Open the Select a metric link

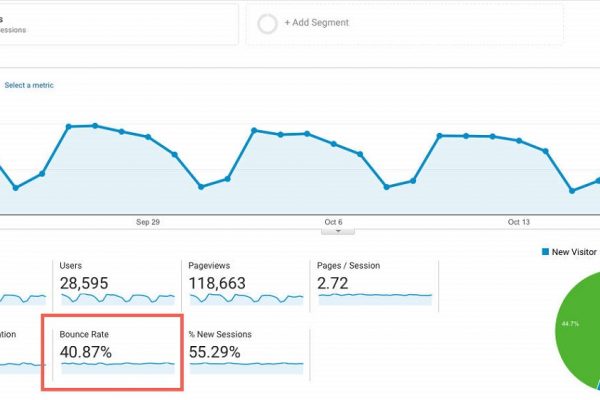[x=29, y=85]
